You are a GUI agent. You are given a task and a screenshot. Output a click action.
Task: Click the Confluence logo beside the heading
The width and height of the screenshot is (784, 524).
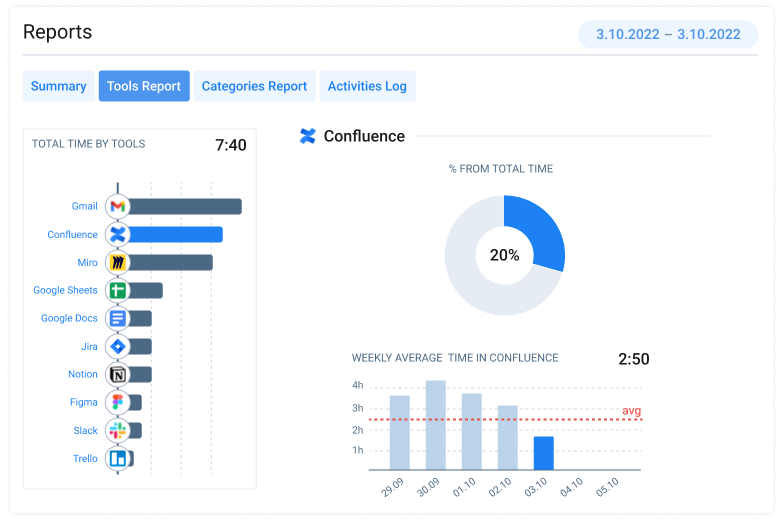pyautogui.click(x=308, y=136)
